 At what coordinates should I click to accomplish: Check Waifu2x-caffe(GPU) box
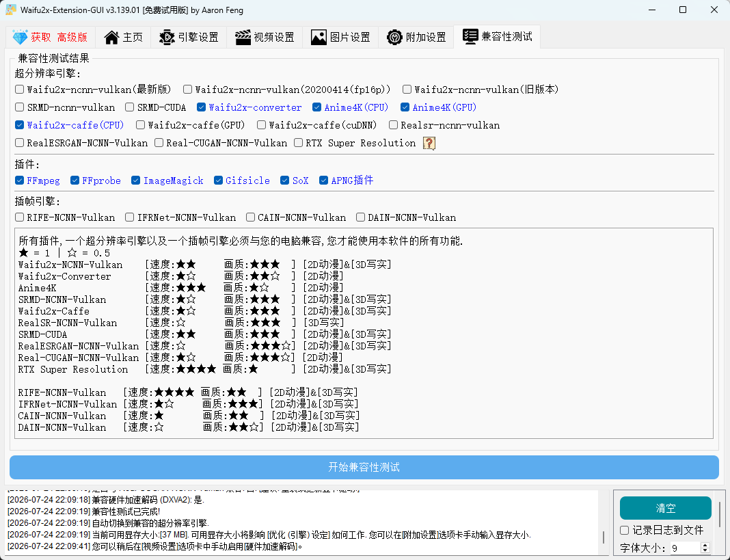(x=140, y=125)
